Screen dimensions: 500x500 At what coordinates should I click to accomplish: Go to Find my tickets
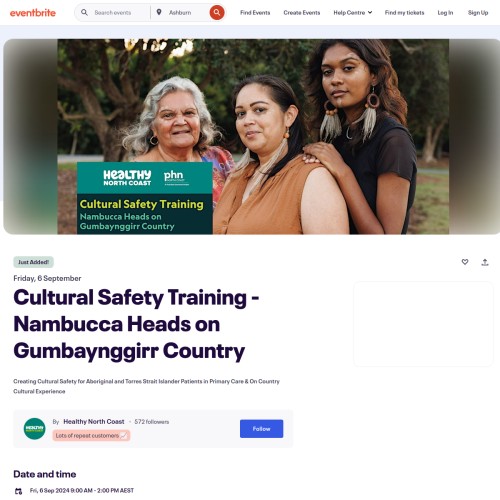[x=404, y=13]
